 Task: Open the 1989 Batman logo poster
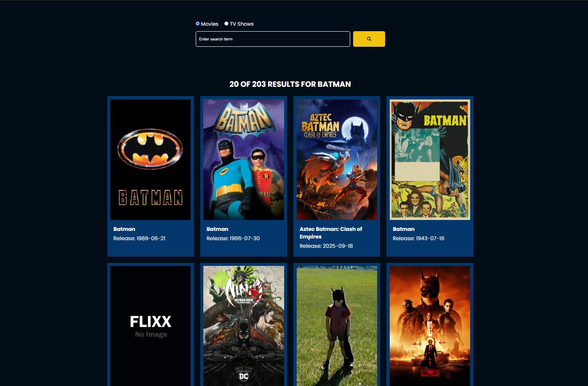tap(150, 159)
